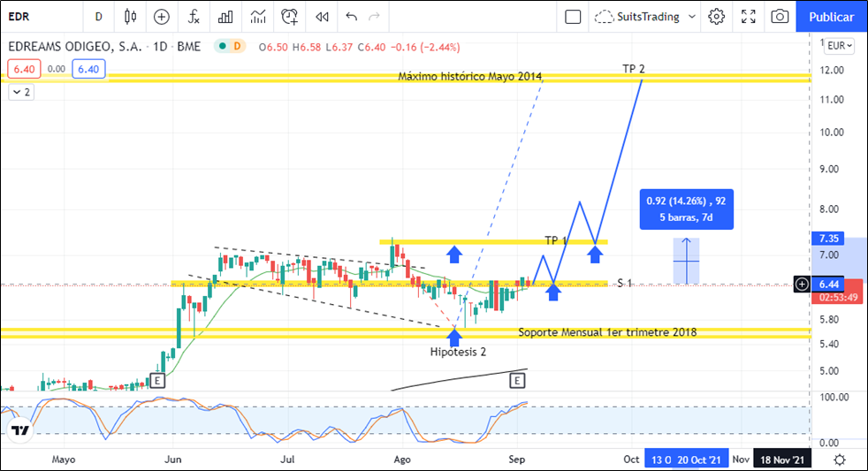Take a chart snapshot with the camera icon

[780, 16]
